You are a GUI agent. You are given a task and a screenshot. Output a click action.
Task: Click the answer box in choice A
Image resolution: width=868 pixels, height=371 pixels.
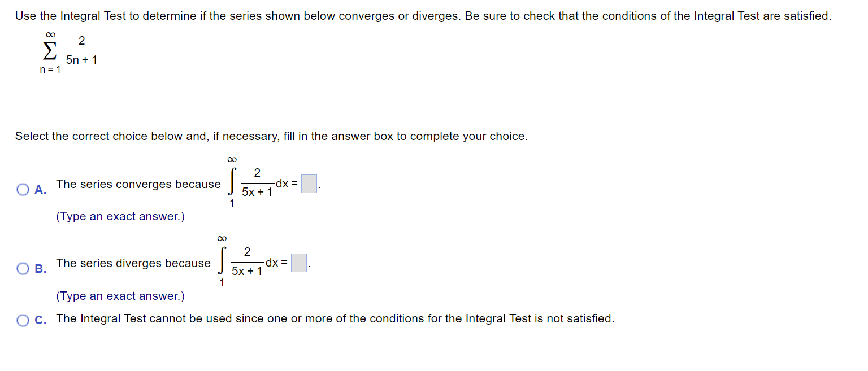(308, 184)
